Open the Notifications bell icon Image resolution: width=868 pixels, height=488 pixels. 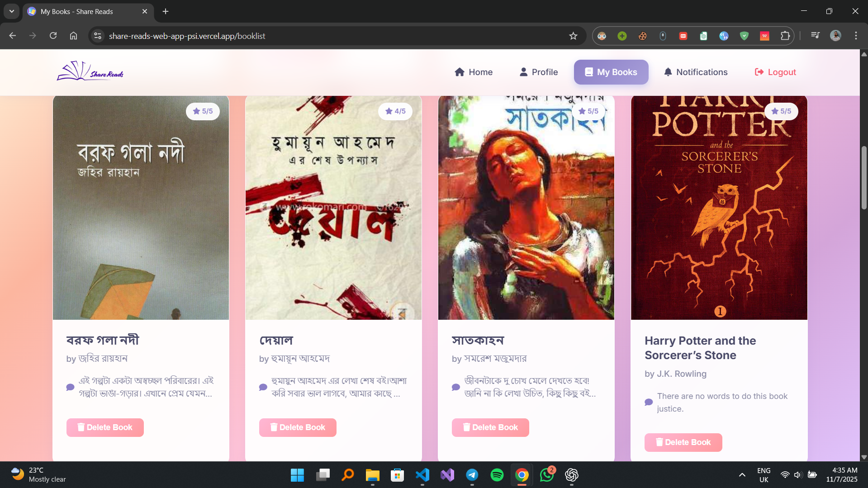(x=668, y=72)
